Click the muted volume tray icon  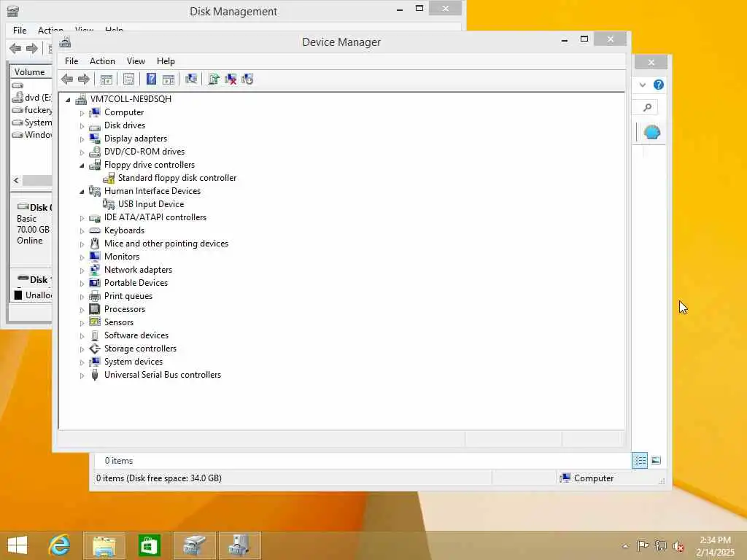(678, 546)
